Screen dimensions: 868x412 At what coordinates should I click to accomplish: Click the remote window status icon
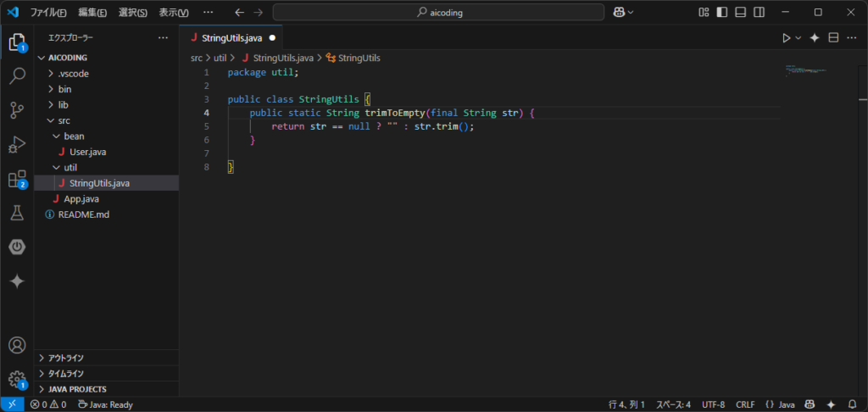coord(12,405)
